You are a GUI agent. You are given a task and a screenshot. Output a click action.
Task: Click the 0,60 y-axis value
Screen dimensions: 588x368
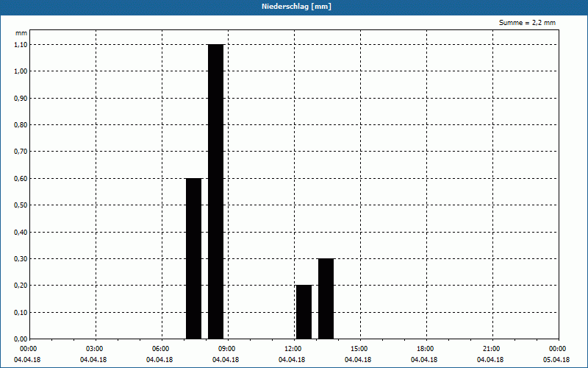21,179
